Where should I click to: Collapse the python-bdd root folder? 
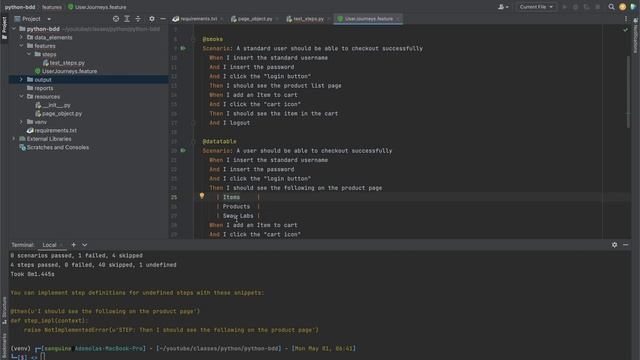click(x=14, y=29)
